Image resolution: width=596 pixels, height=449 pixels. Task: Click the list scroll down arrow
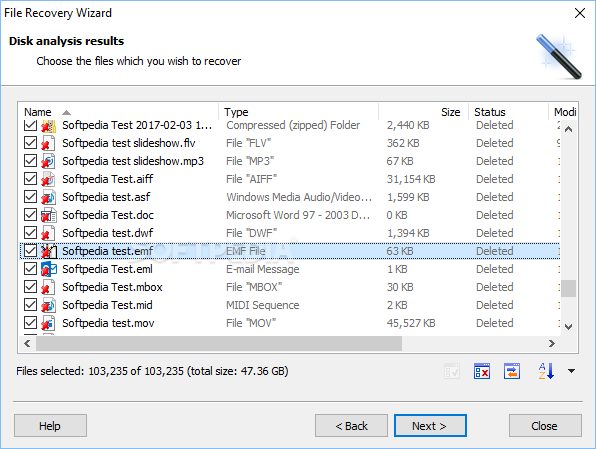569,327
